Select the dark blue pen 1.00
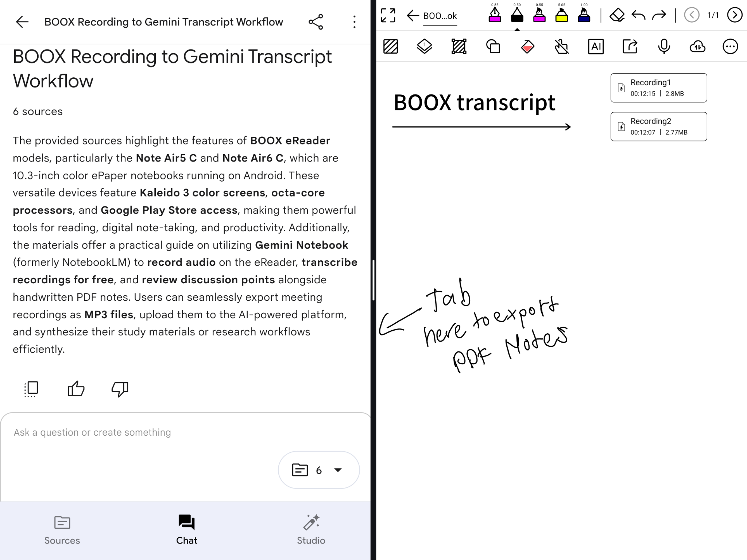Viewport: 747px width, 560px height. [x=584, y=14]
